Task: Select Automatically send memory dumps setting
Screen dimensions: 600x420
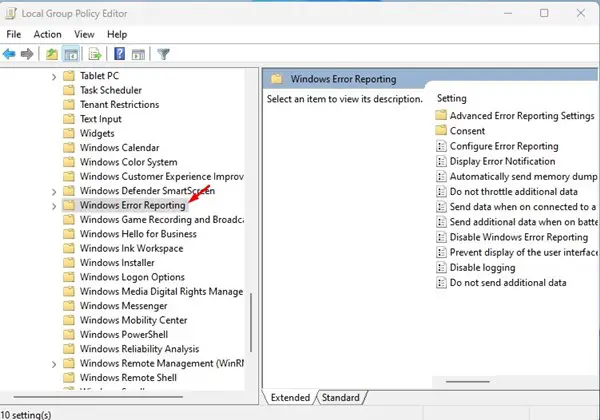Action: (x=523, y=177)
